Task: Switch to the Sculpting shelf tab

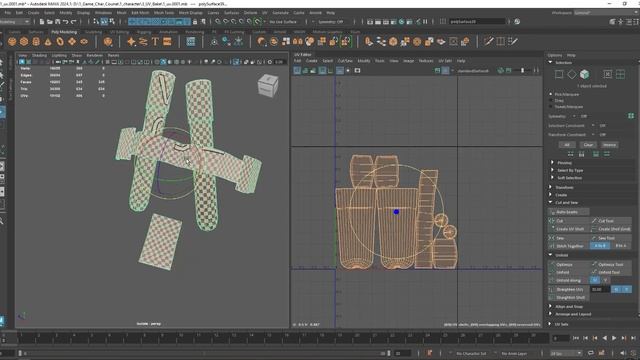Action: coord(93,32)
